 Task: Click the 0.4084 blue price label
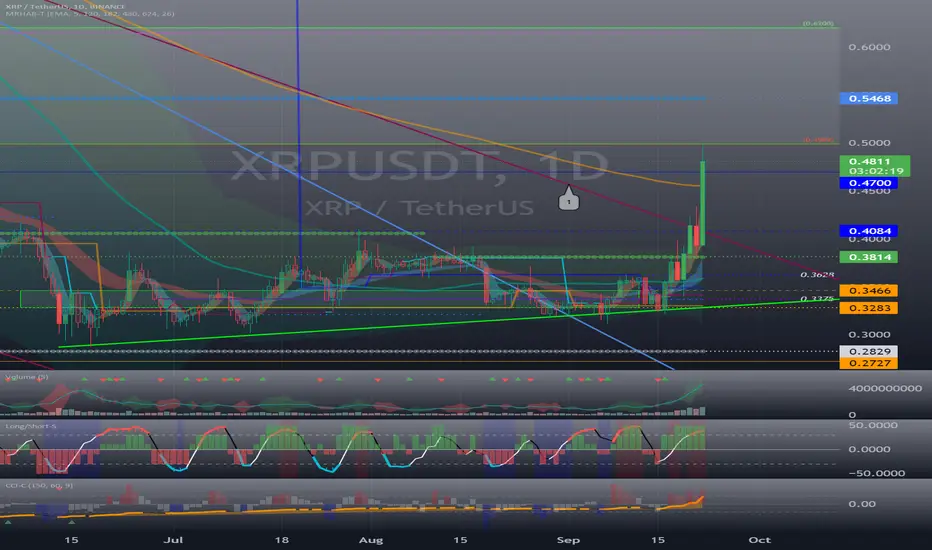click(x=868, y=231)
